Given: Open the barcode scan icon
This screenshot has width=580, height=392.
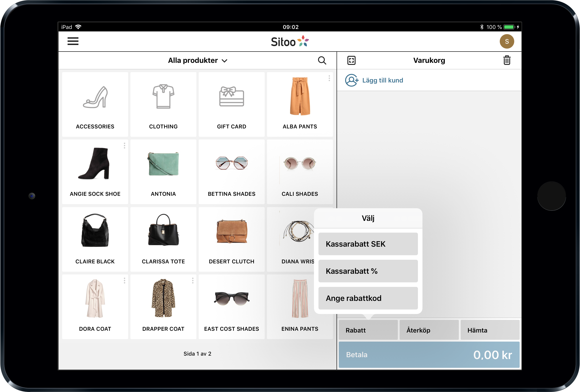Looking at the screenshot, I should pyautogui.click(x=351, y=60).
